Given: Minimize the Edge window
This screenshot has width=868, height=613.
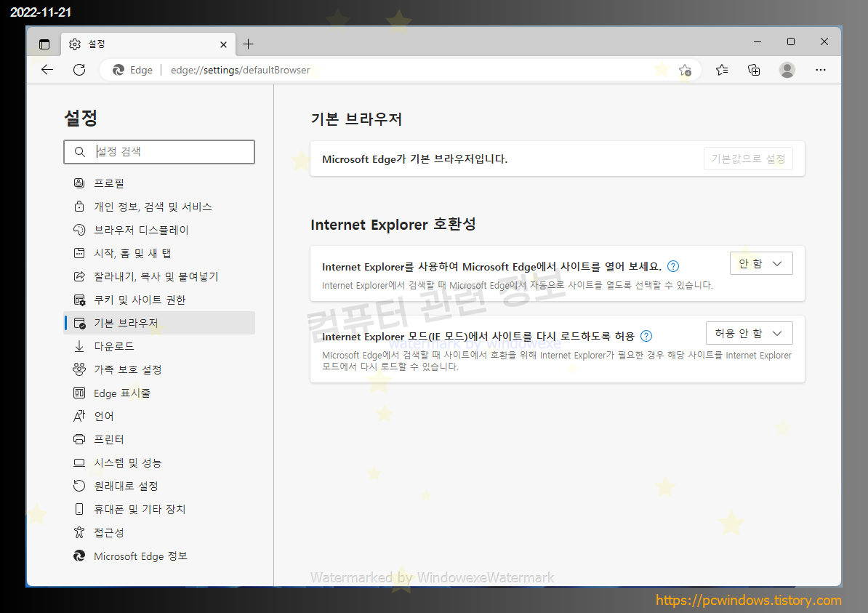Looking at the screenshot, I should [758, 42].
